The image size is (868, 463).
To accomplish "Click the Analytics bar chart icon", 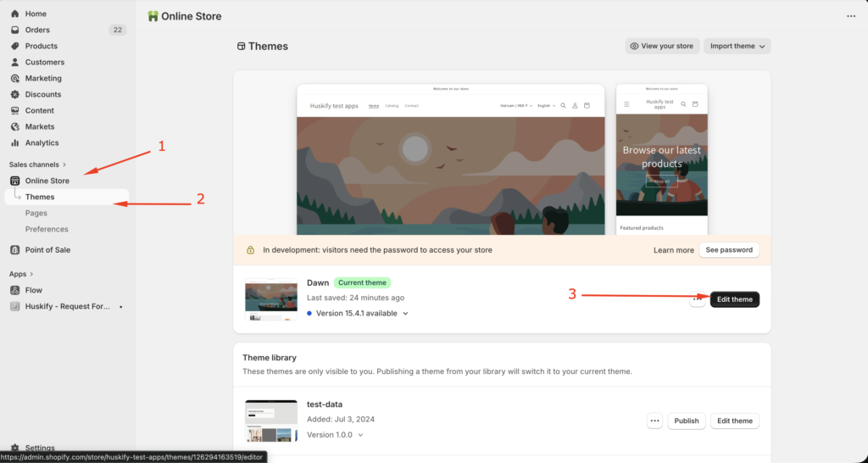I will 15,143.
